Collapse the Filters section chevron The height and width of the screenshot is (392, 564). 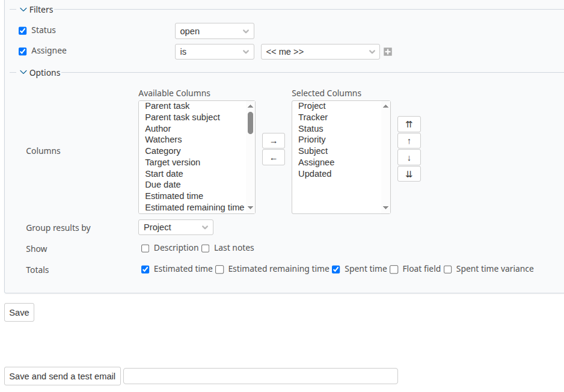(23, 10)
